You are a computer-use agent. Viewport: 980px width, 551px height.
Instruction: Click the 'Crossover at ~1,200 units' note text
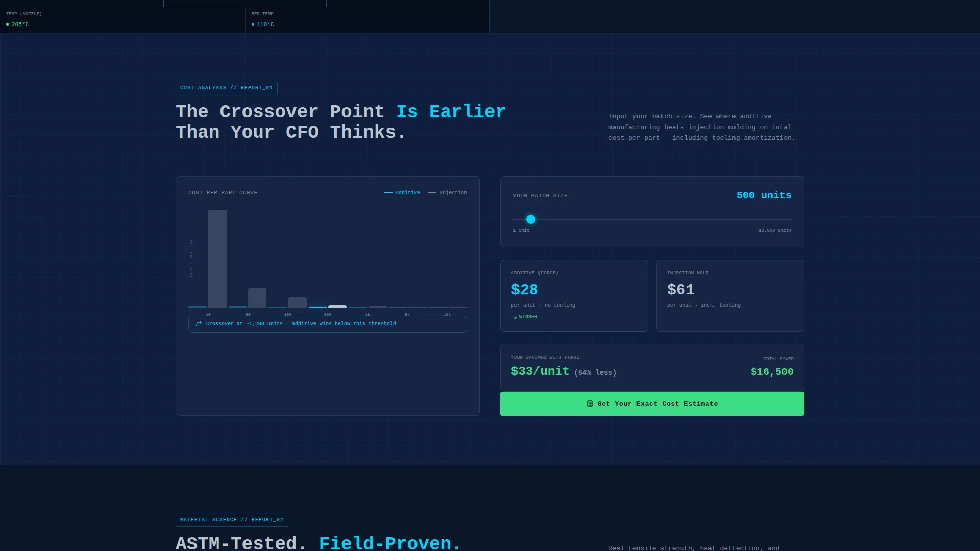(301, 324)
